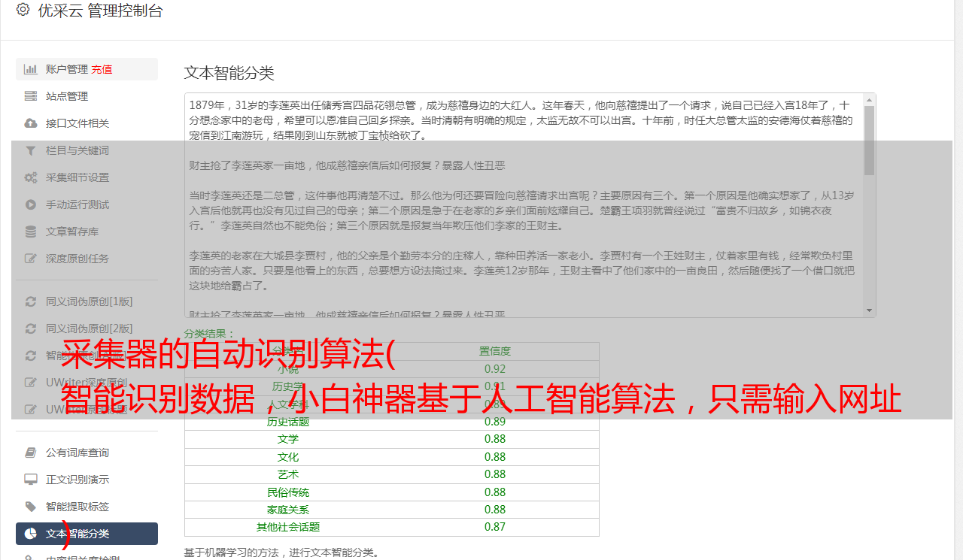Select the 历史话题 category cell
Image resolution: width=963 pixels, height=560 pixels.
[288, 422]
